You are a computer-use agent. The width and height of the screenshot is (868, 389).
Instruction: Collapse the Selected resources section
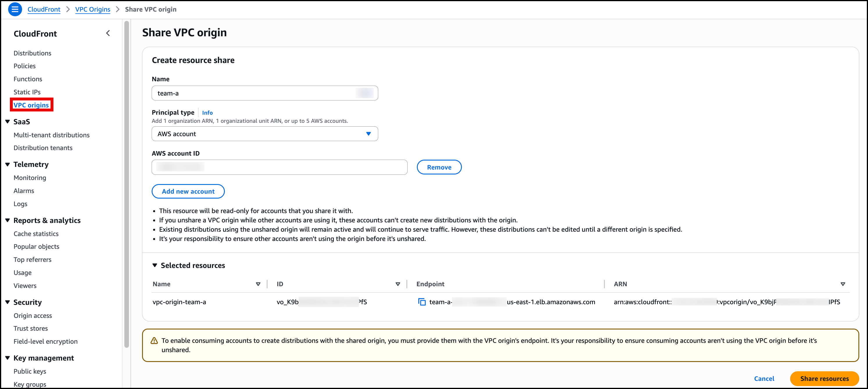pos(155,265)
